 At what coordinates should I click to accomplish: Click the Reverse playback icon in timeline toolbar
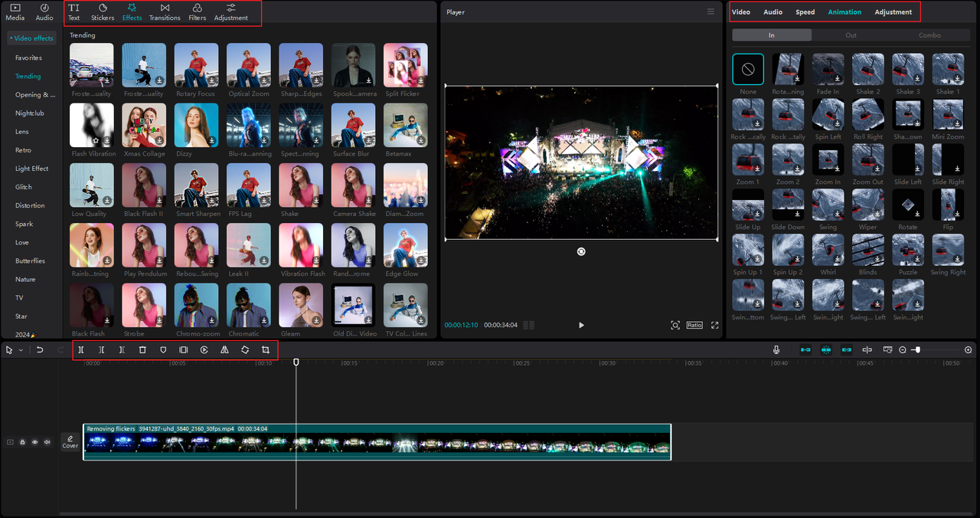tap(204, 349)
